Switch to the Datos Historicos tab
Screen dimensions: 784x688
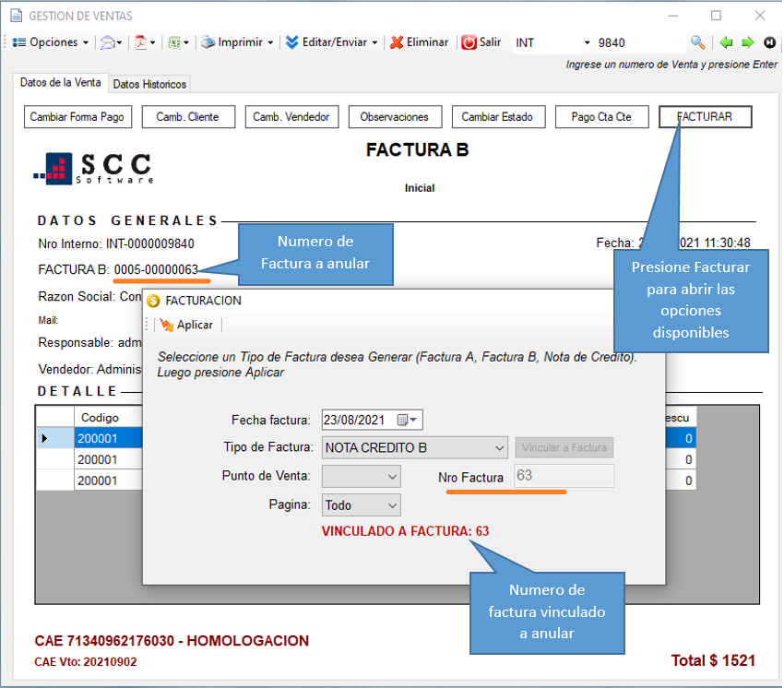pyautogui.click(x=149, y=84)
